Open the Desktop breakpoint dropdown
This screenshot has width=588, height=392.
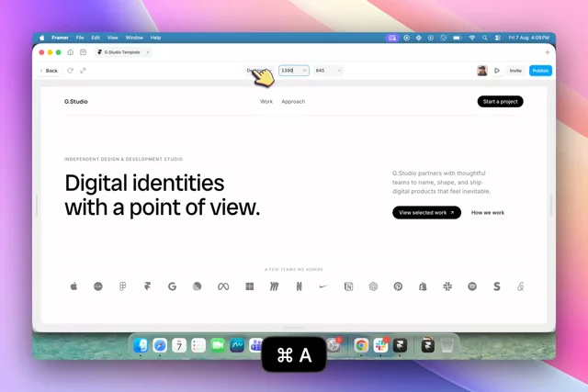259,71
